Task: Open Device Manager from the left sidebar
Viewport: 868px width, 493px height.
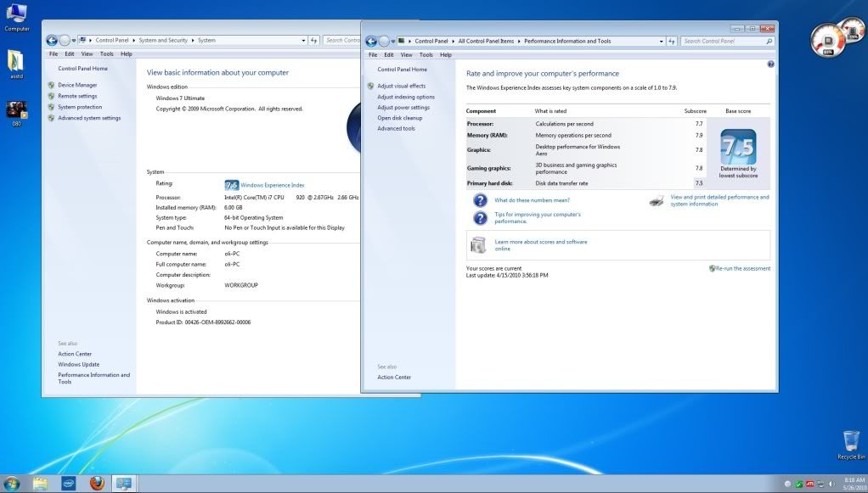Action: (x=77, y=85)
